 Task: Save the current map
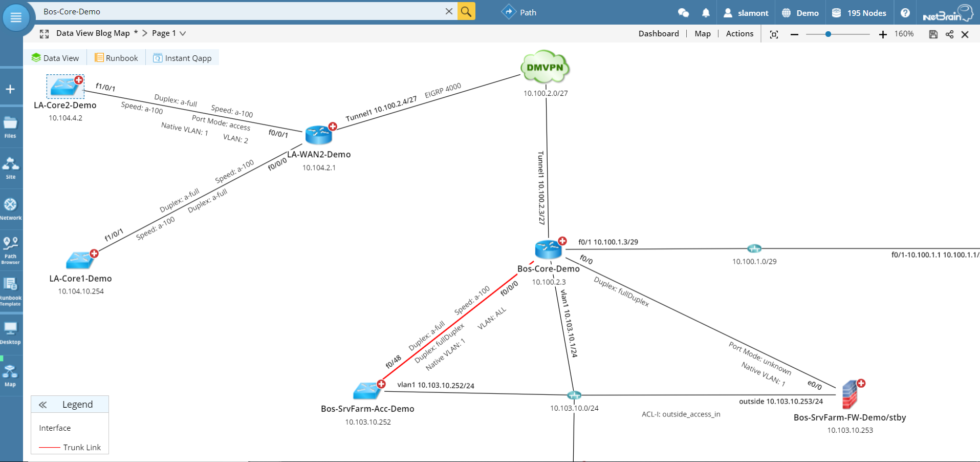933,33
